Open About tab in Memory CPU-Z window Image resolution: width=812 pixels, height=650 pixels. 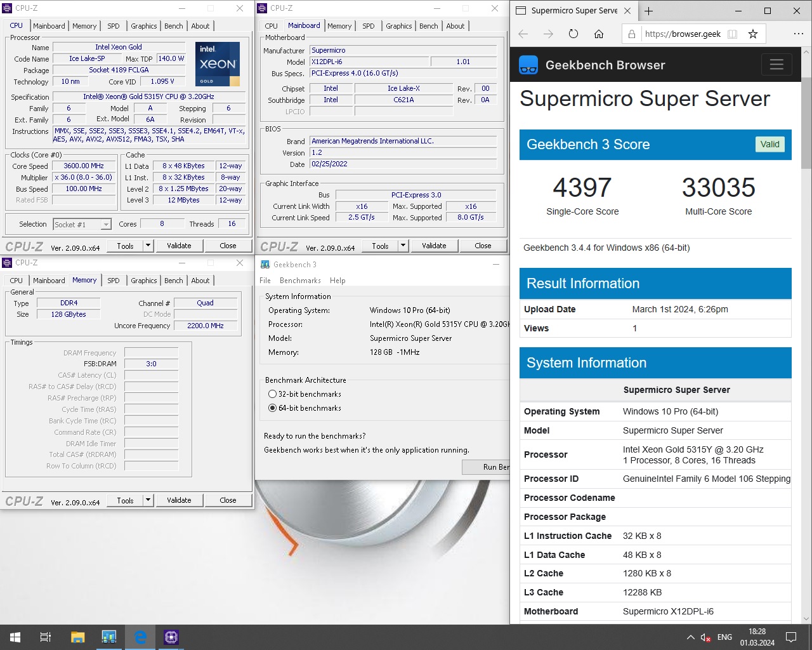[200, 281]
